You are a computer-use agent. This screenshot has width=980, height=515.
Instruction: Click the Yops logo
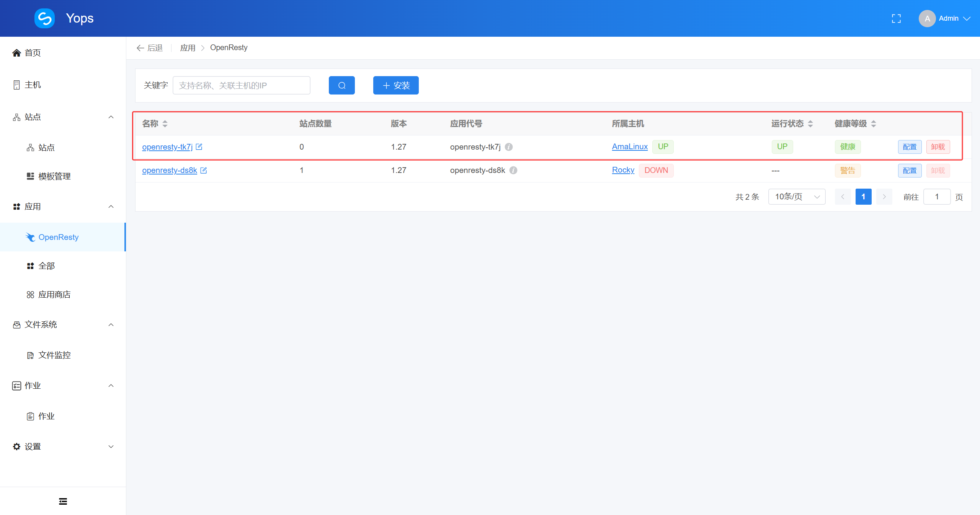tap(45, 18)
